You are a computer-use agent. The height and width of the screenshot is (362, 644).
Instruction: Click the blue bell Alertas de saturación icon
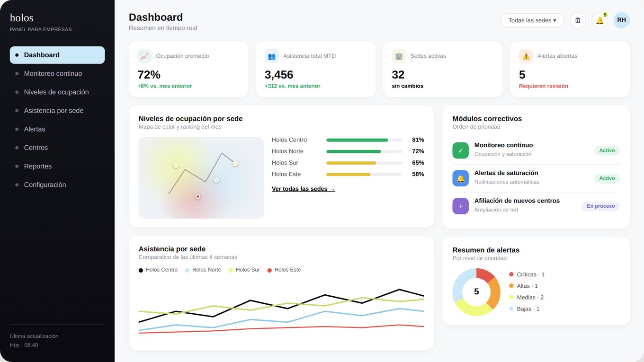pyautogui.click(x=461, y=178)
